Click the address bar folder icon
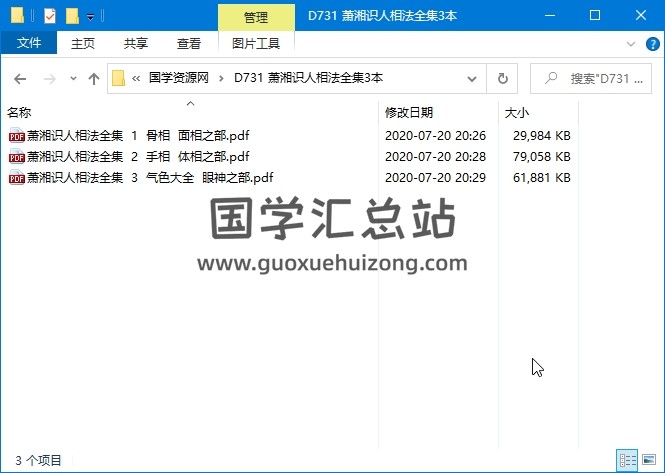This screenshot has height=473, width=665. pos(118,78)
